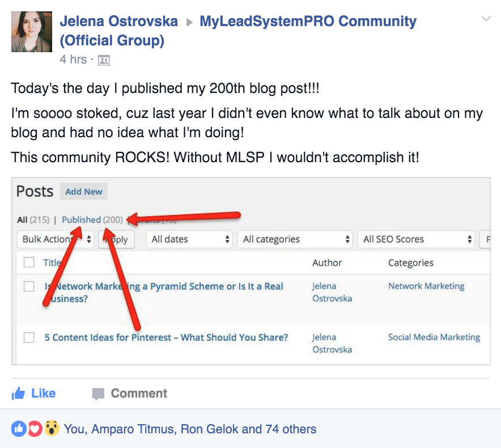Click the Categories column header
This screenshot has width=501, height=448.
click(410, 263)
